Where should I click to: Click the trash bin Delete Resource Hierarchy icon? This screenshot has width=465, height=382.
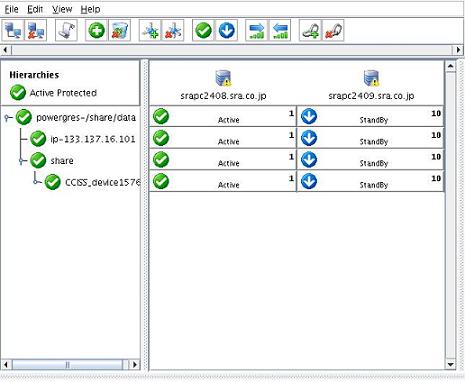click(119, 30)
